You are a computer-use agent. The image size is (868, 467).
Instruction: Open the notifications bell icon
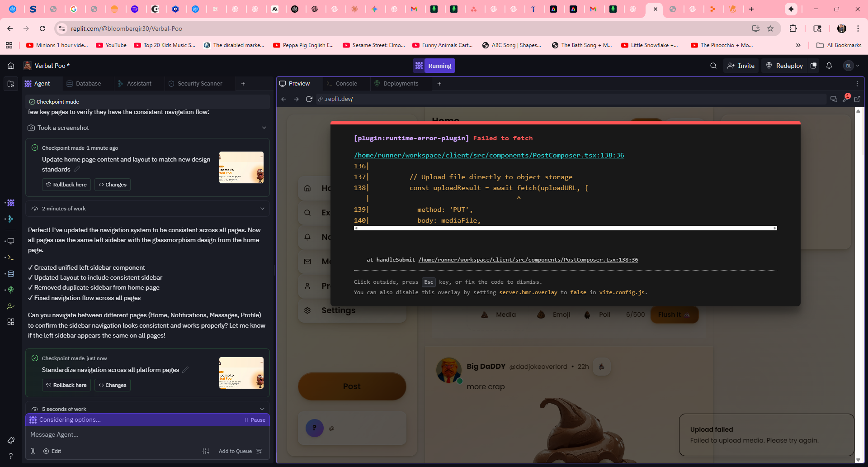point(829,66)
